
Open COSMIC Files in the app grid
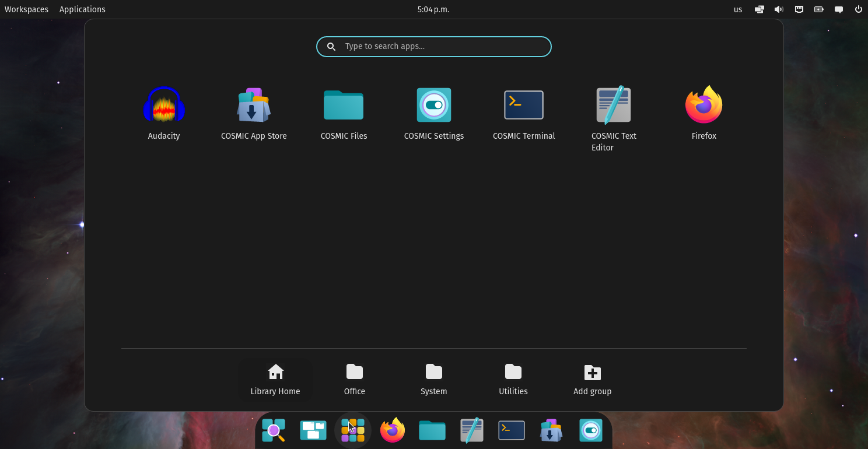[x=344, y=114]
